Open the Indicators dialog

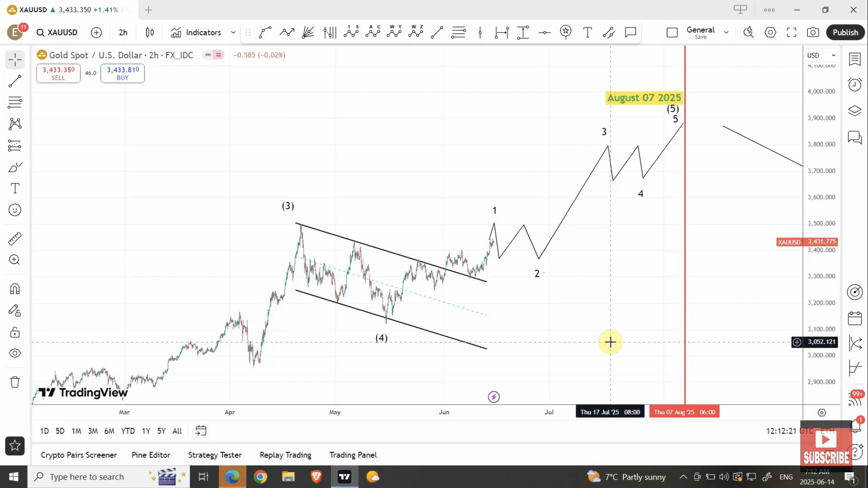[x=196, y=33]
